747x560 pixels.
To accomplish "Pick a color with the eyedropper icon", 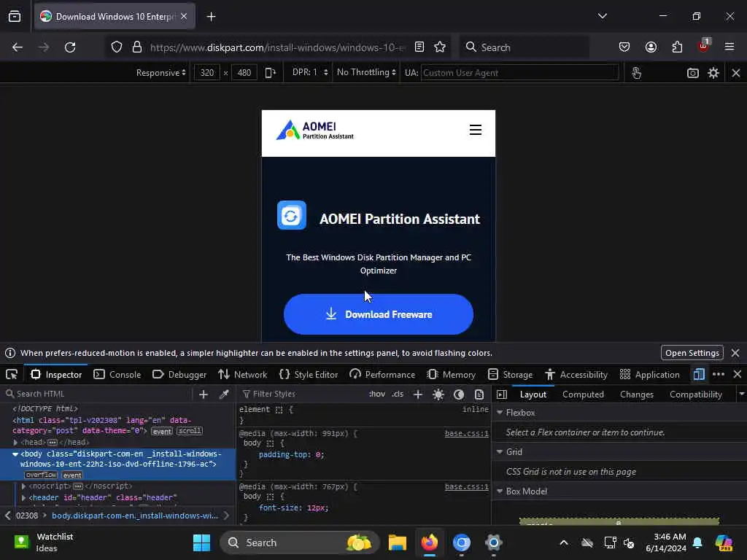I will 224,394.
